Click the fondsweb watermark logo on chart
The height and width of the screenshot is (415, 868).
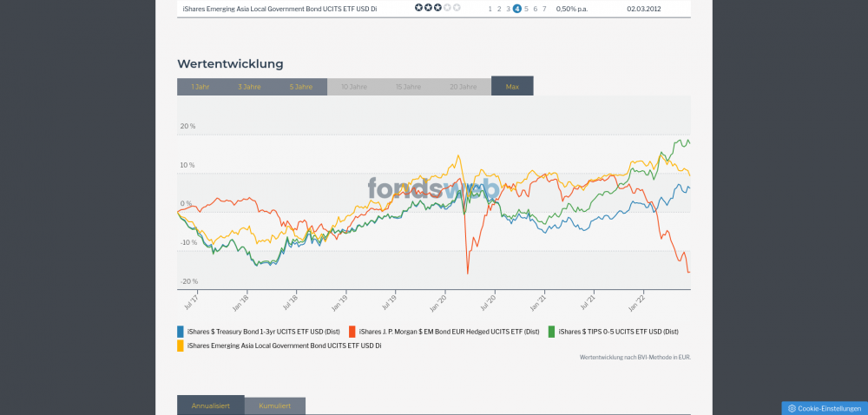(x=433, y=188)
